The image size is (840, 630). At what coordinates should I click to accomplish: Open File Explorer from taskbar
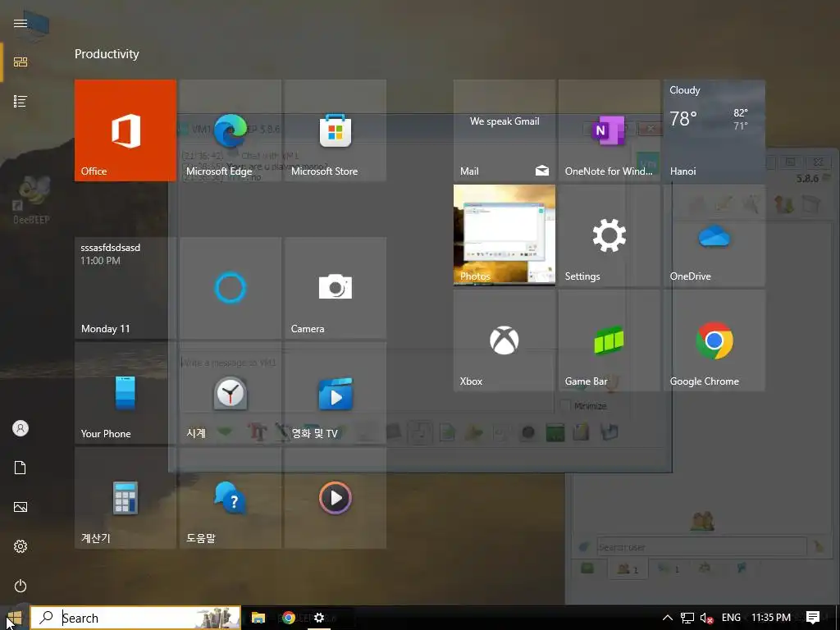point(258,618)
